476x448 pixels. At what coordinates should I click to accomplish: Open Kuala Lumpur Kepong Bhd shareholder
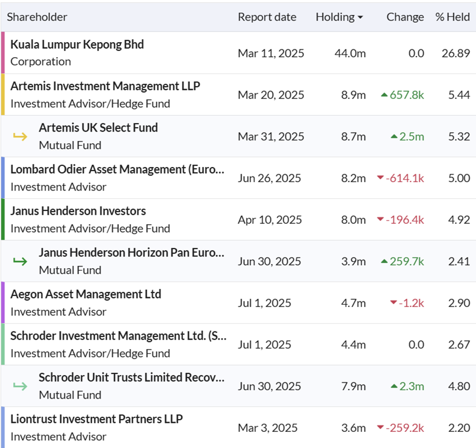coord(77,44)
